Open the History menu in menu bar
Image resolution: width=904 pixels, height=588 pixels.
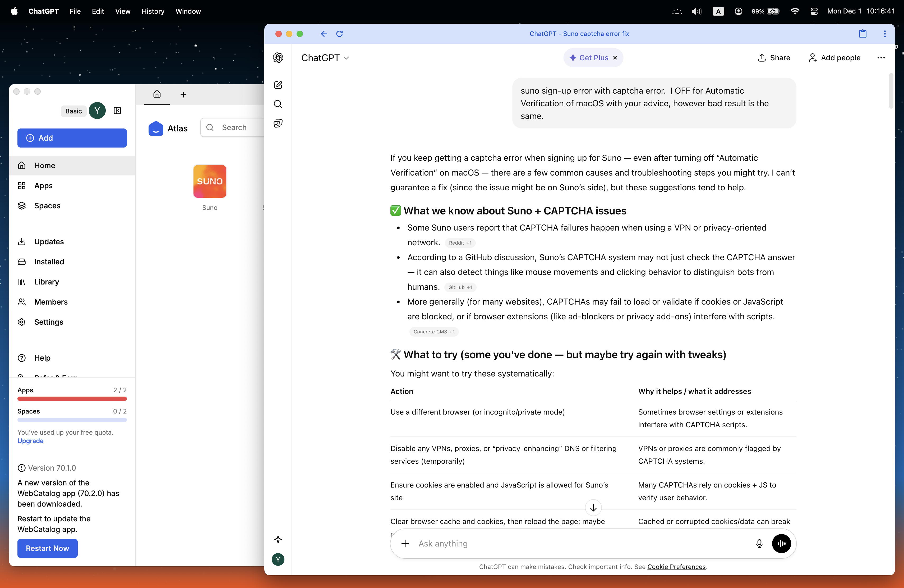tap(153, 11)
